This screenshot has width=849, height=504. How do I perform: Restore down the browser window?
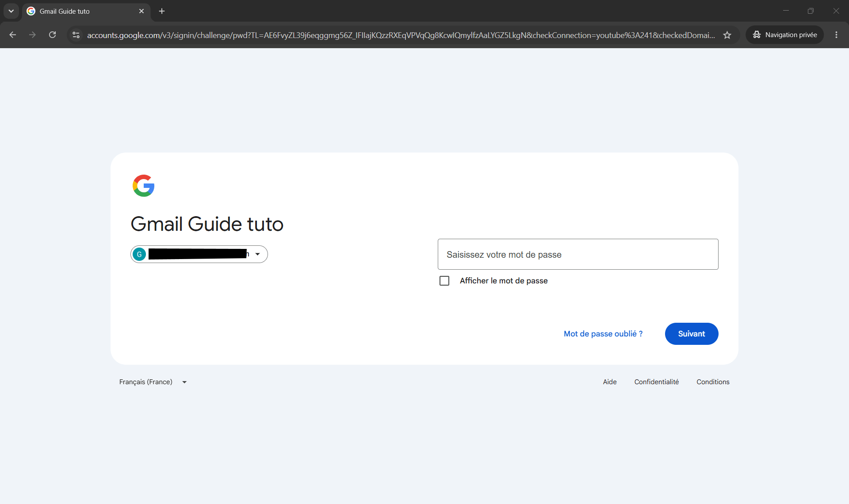[x=811, y=11]
